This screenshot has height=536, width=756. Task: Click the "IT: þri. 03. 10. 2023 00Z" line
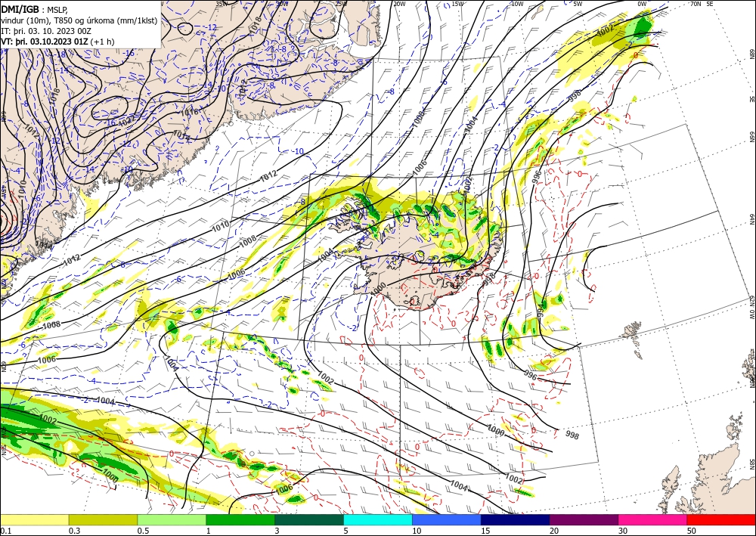point(46,30)
